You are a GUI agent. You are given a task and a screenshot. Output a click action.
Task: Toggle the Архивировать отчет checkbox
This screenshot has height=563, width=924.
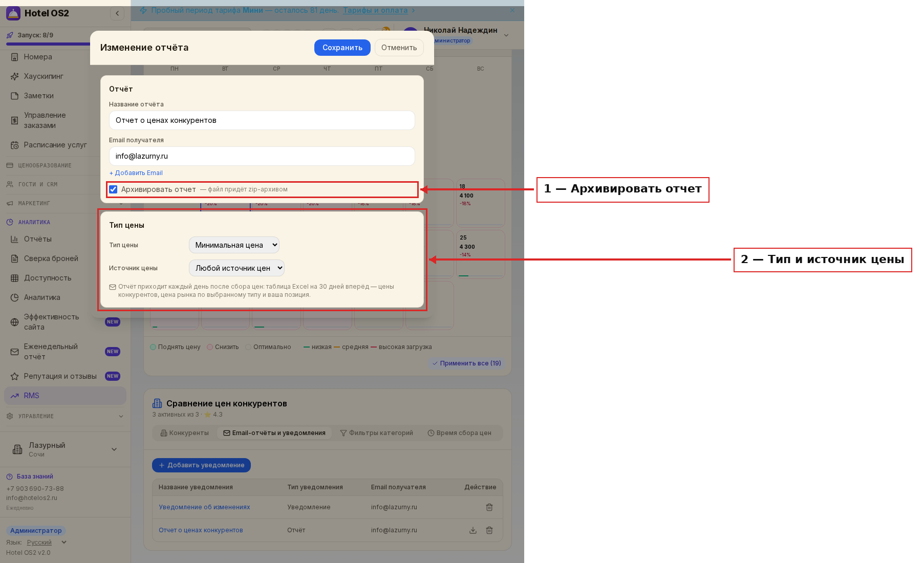[x=113, y=189]
